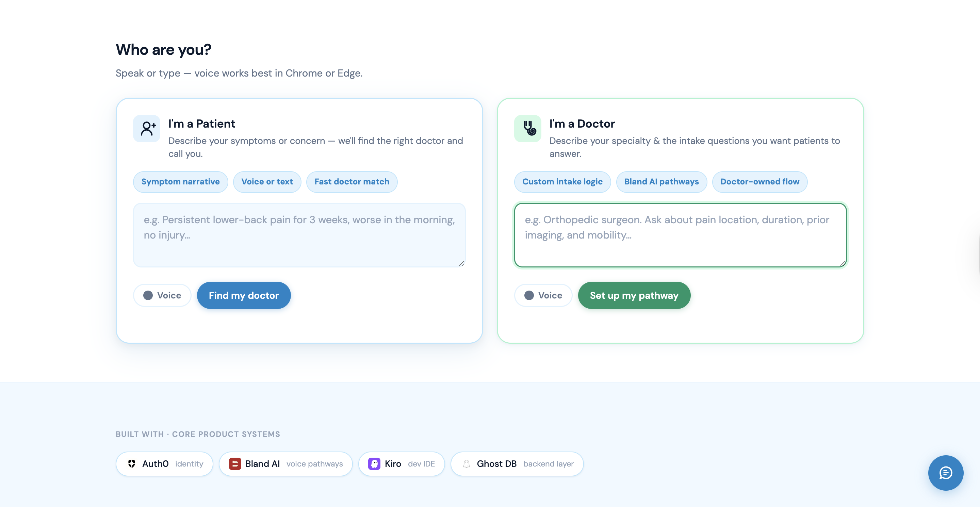Toggle Voice input in Patient card
Screen dimensions: 980x507
coord(162,295)
